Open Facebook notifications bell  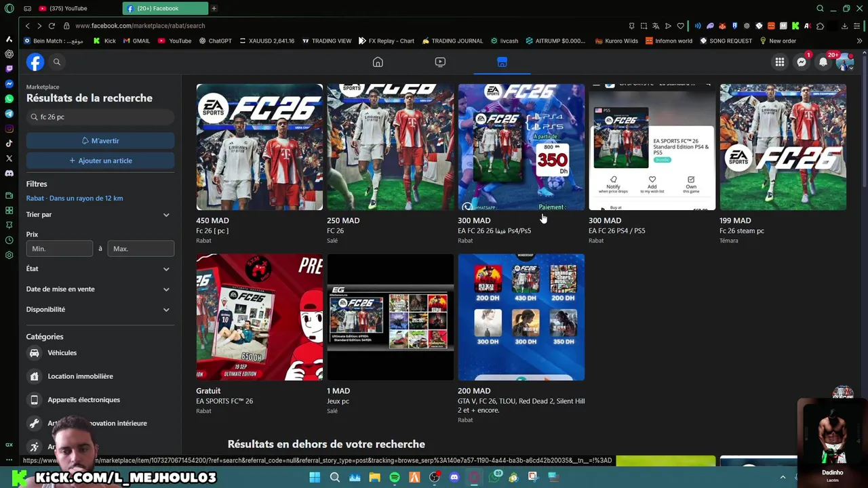coord(823,62)
